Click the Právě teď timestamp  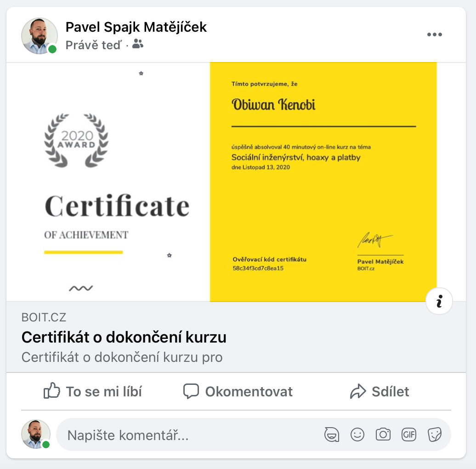tap(94, 45)
